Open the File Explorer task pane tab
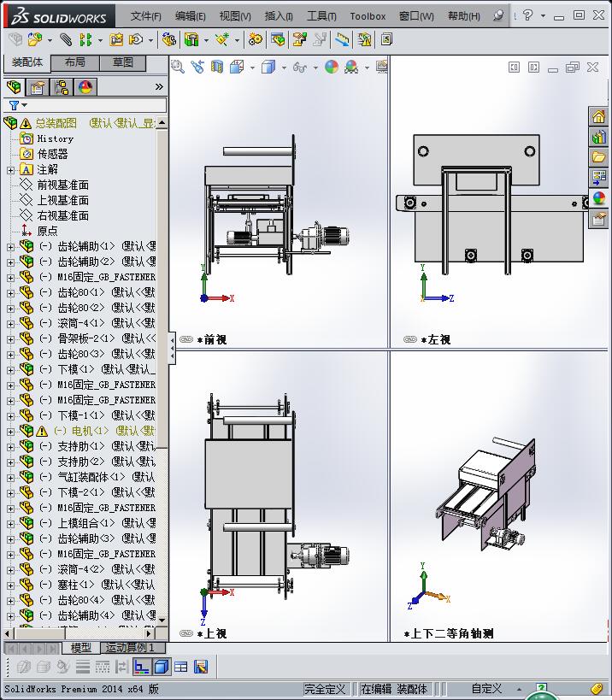The image size is (612, 700). (x=598, y=156)
